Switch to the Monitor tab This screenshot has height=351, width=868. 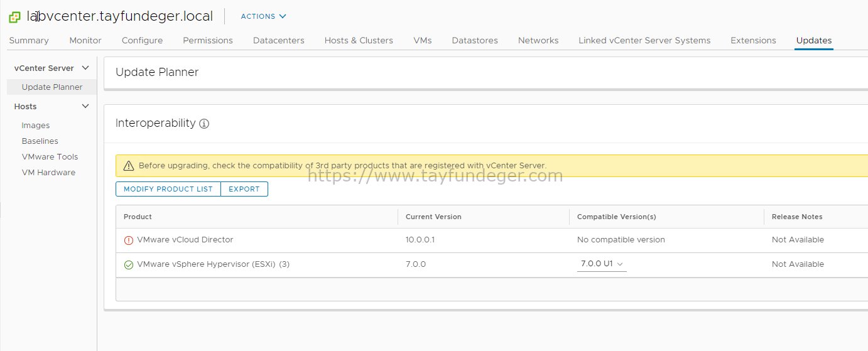(85, 40)
